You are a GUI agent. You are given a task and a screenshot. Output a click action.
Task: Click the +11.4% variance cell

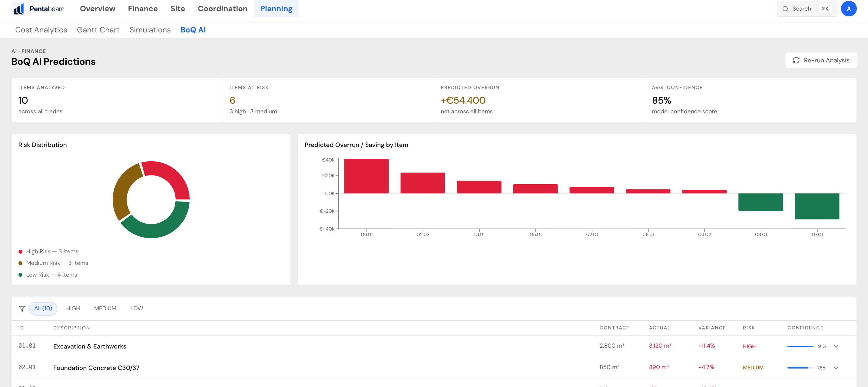point(706,346)
